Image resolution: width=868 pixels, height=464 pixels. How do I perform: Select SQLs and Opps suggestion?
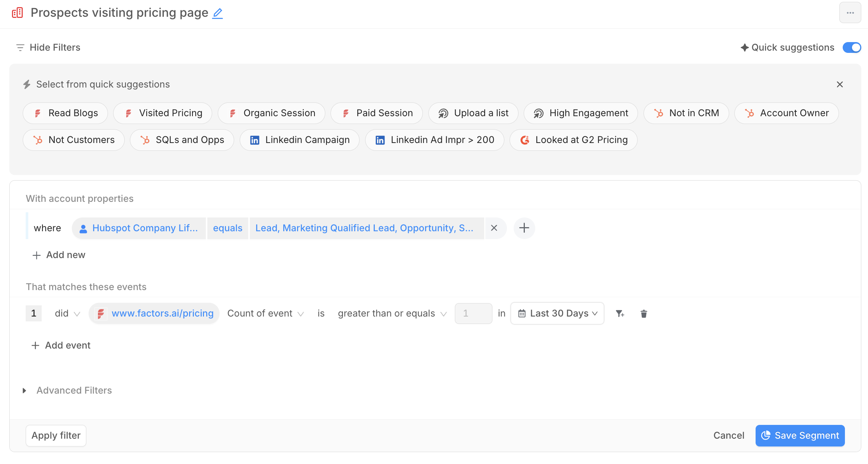pos(182,140)
